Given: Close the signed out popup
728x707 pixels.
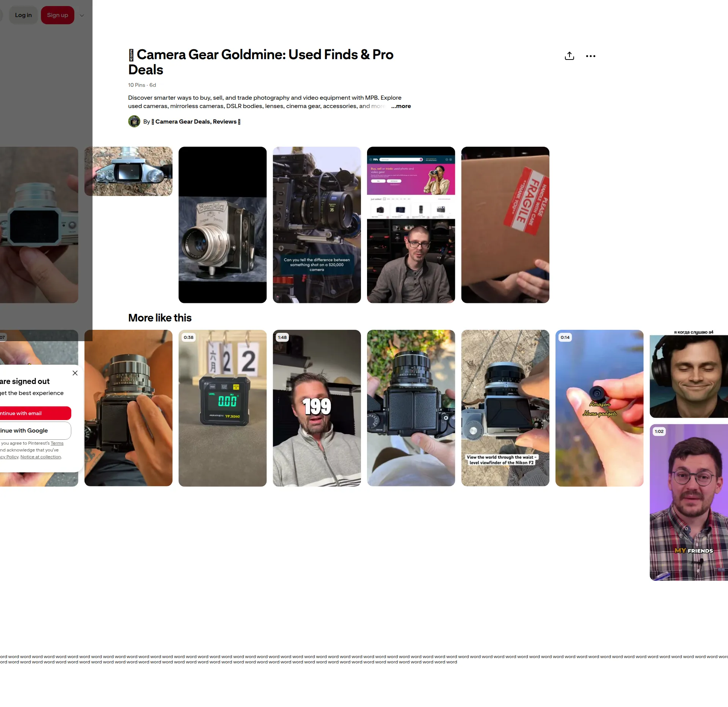Looking at the screenshot, I should click(75, 373).
